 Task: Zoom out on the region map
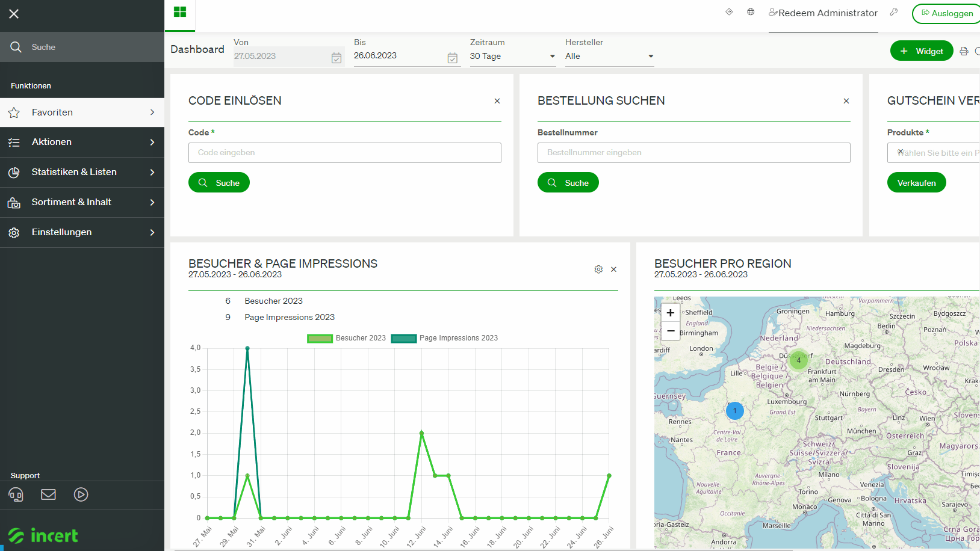(671, 331)
